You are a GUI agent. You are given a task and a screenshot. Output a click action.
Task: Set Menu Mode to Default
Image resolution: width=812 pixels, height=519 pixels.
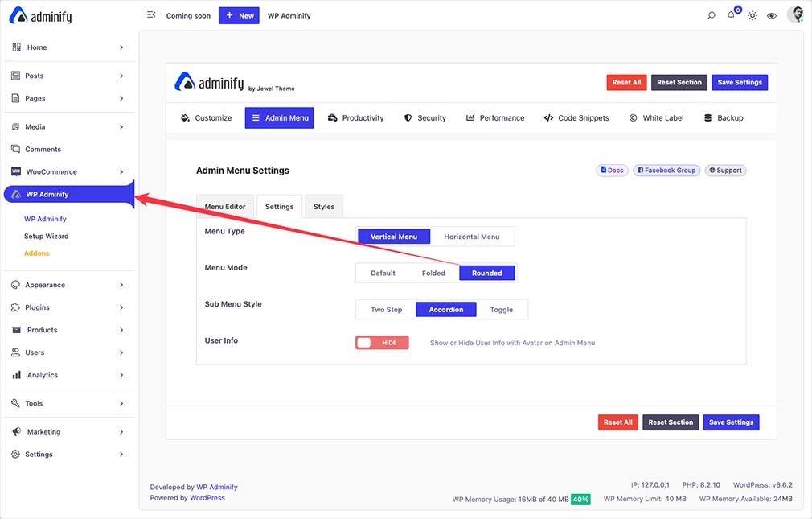[x=383, y=274]
